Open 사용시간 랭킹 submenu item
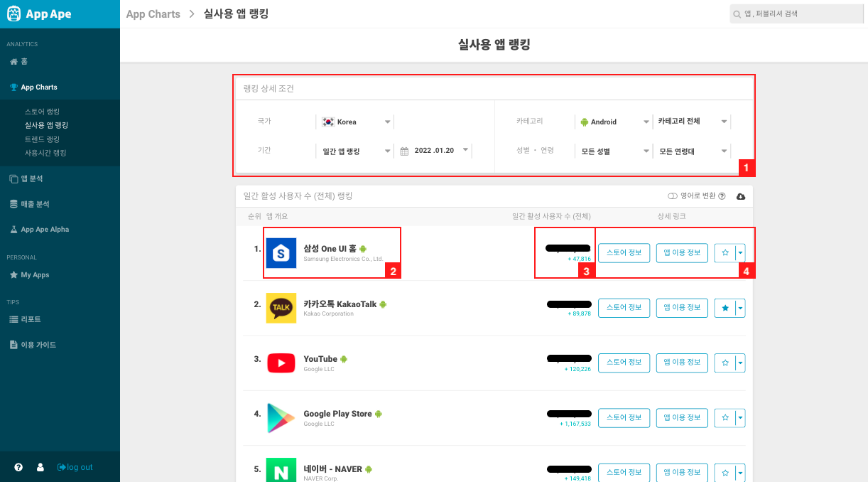 point(45,153)
